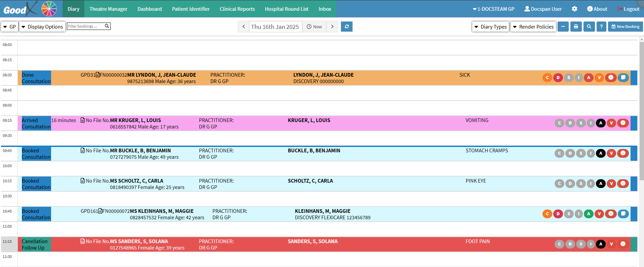Click the ellipsis more options button

coord(563,27)
